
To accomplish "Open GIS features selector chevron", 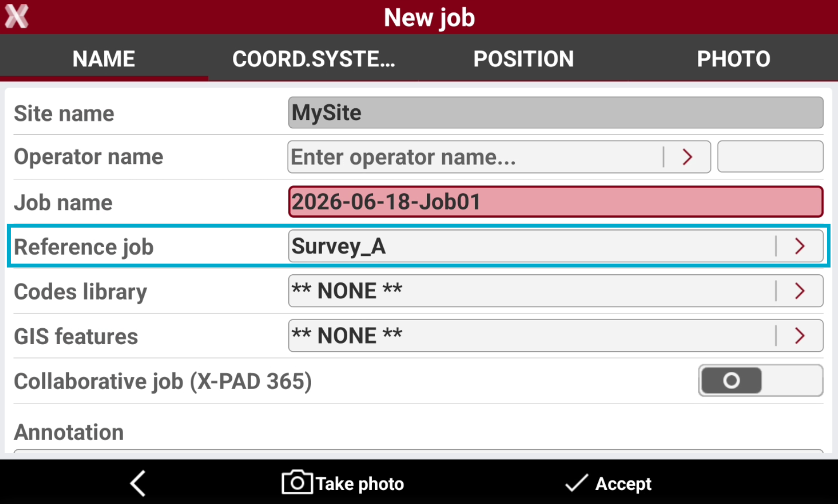I will pyautogui.click(x=800, y=335).
